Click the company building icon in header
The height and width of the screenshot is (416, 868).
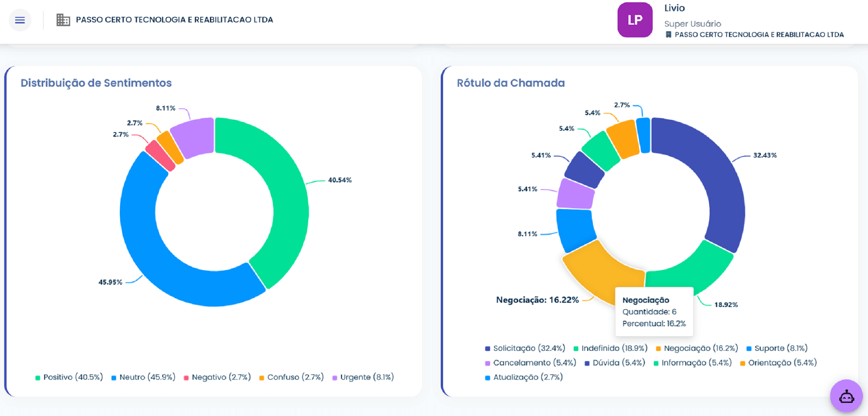coord(63,20)
